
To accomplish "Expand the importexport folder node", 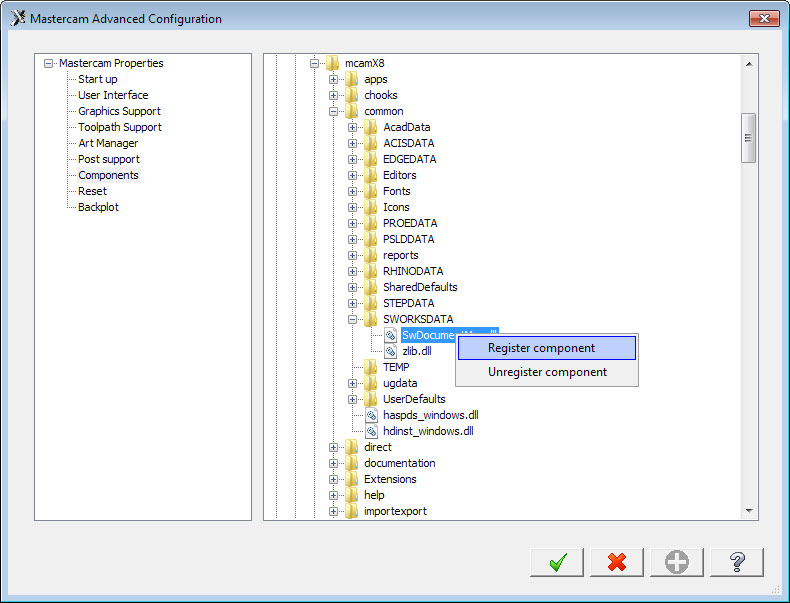I will 334,511.
